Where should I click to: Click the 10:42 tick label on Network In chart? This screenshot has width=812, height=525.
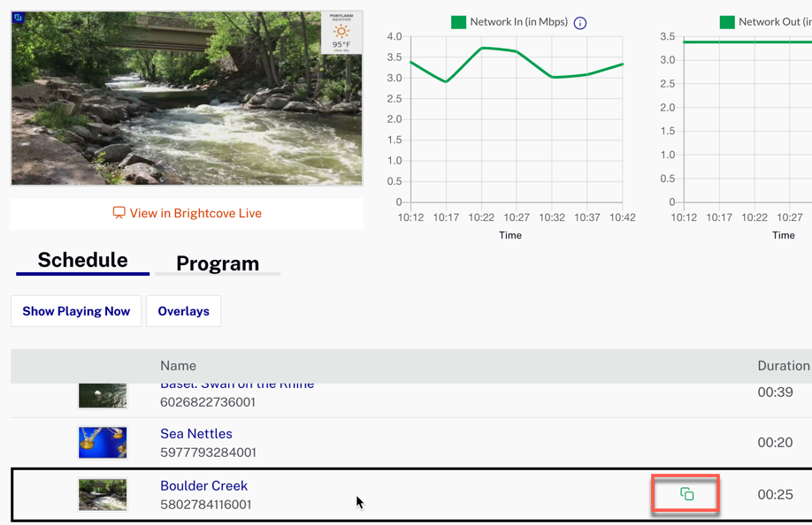click(623, 217)
